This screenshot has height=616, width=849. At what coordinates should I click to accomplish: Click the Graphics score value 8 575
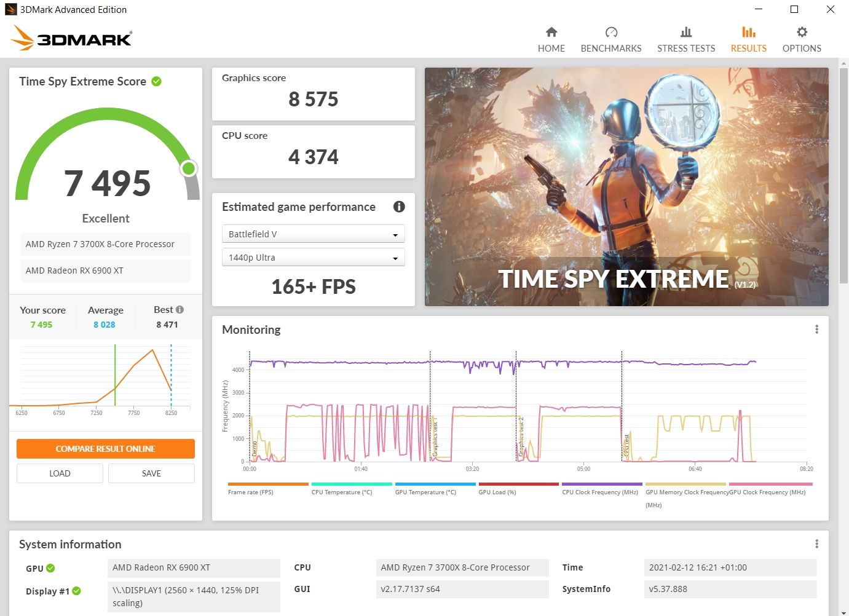coord(314,99)
